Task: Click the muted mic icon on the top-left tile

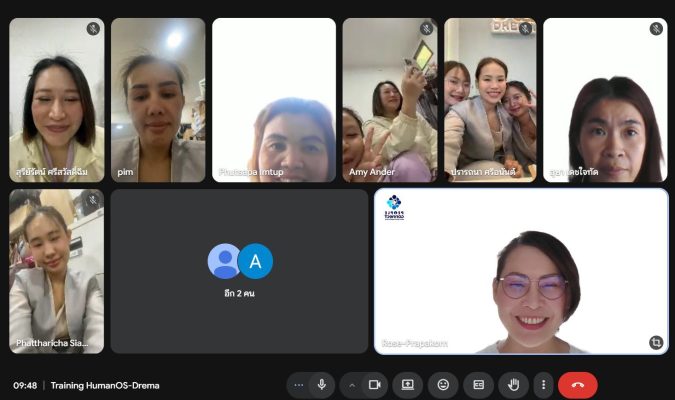Action: click(93, 29)
